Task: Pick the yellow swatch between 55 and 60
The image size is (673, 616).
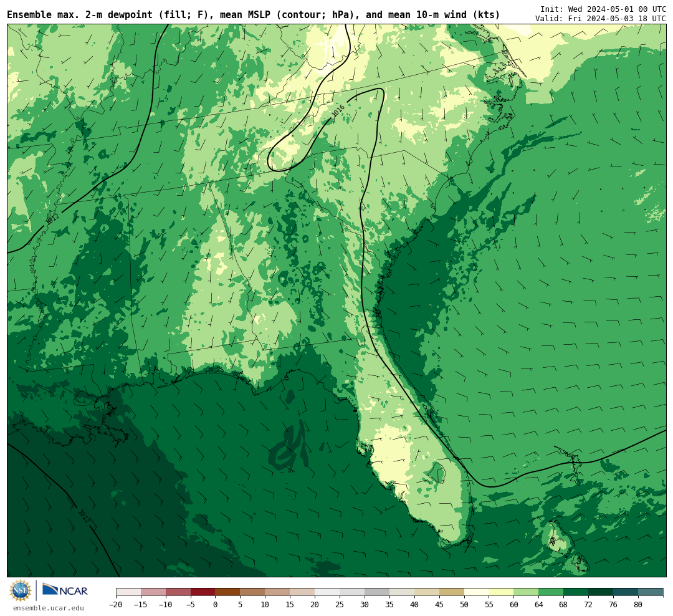Action: [502, 592]
